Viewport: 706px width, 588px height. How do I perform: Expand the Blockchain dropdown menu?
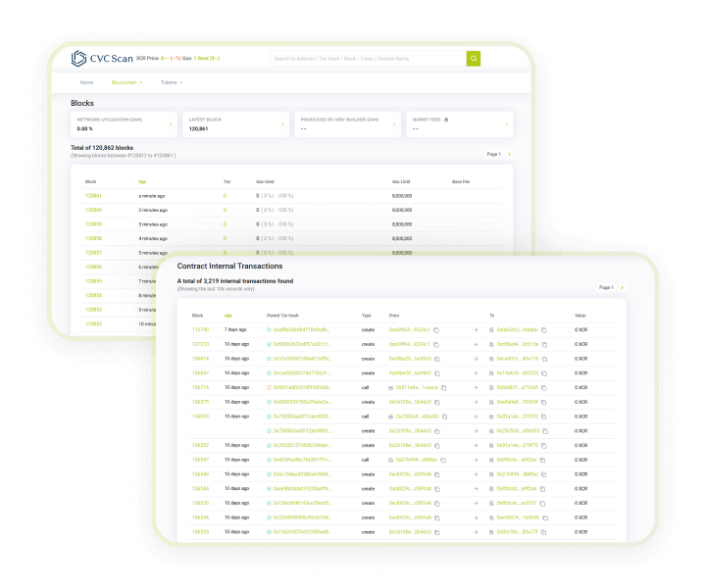pos(126,82)
